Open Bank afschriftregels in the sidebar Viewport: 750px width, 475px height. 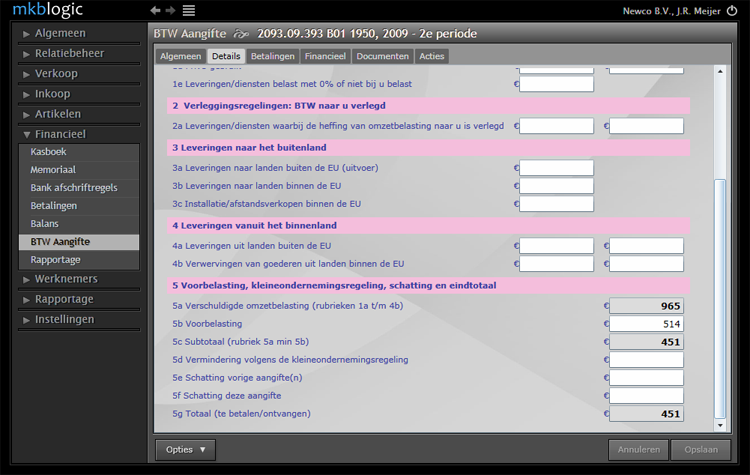point(78,188)
